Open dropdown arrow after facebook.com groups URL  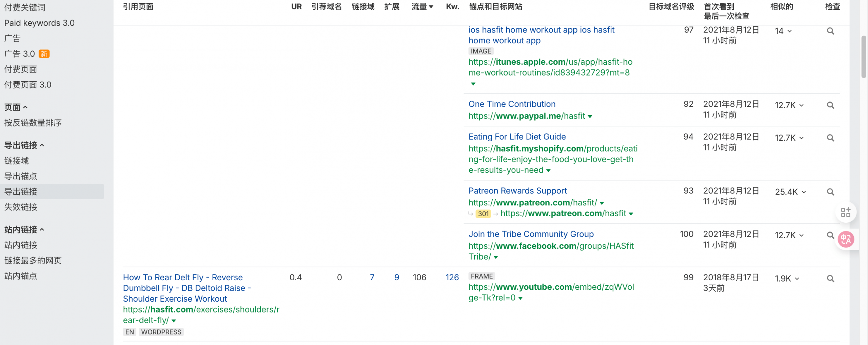(496, 257)
